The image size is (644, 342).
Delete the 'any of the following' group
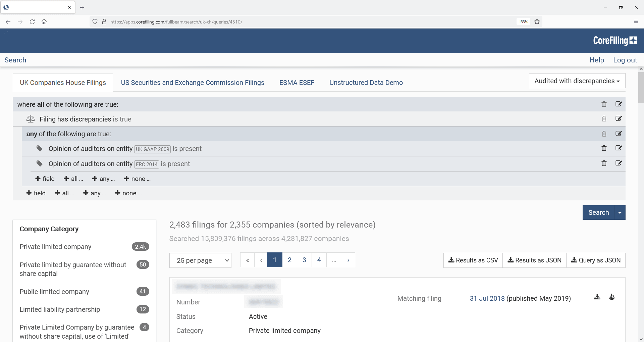tap(604, 134)
